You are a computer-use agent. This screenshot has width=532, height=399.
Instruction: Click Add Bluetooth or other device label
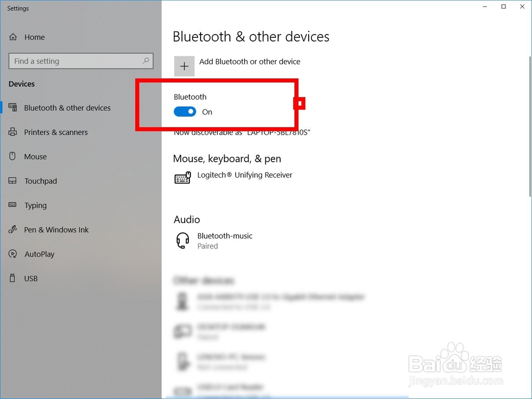point(250,61)
